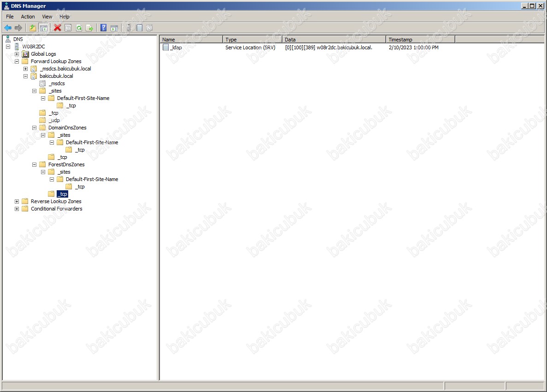The height and width of the screenshot is (392, 547).
Task: Collapse the DomainDnsZones node
Action: tap(34, 128)
